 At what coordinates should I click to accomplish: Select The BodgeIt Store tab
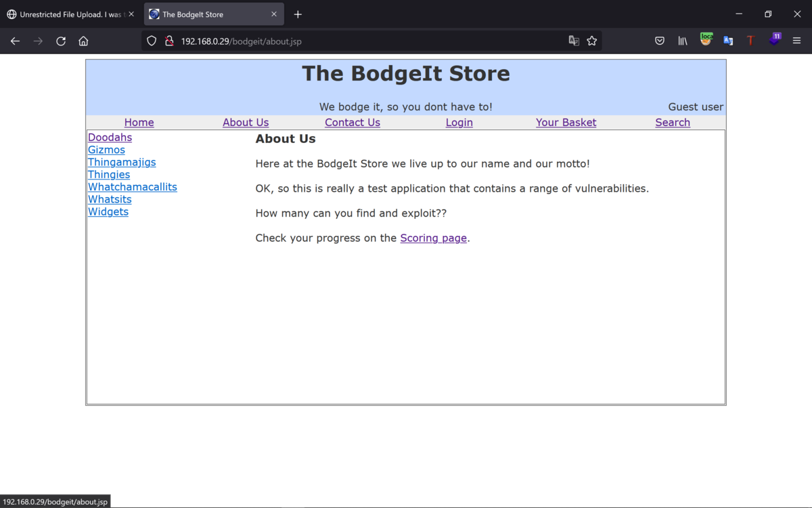214,14
